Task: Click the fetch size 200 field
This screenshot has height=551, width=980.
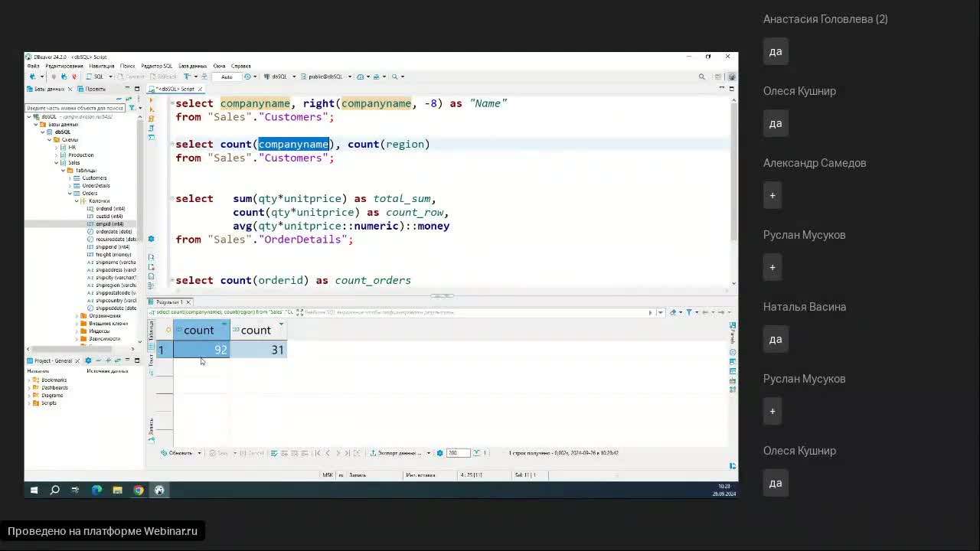Action: point(457,453)
